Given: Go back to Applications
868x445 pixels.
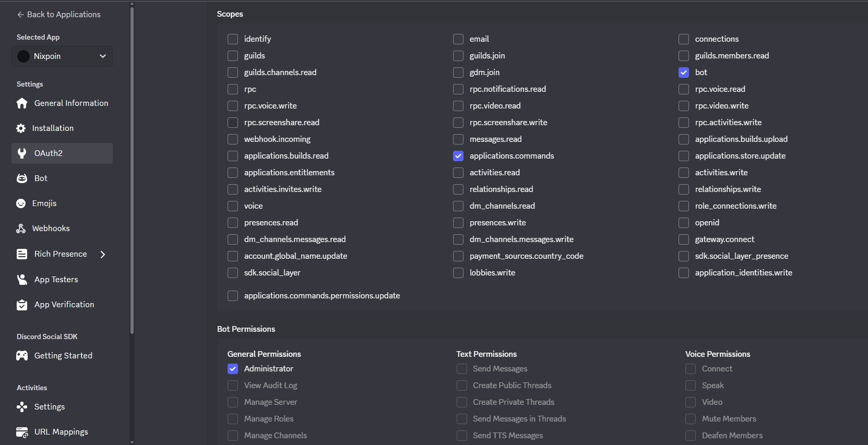Looking at the screenshot, I should 58,15.
